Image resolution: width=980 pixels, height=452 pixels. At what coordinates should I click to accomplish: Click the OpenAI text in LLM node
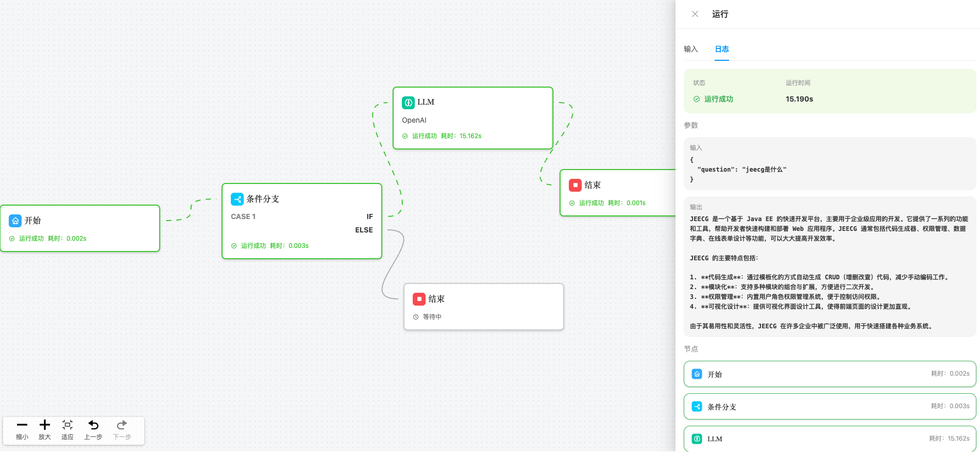[x=414, y=120]
